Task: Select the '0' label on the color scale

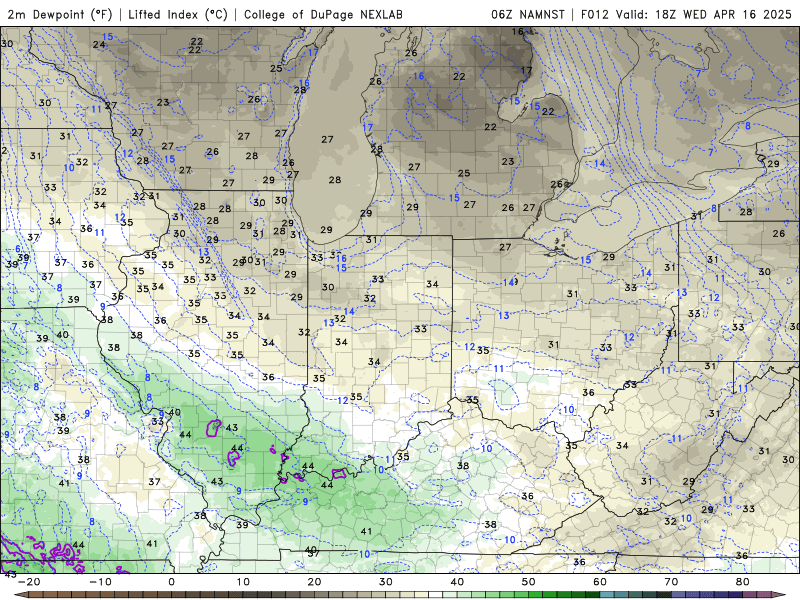Action: click(x=171, y=582)
